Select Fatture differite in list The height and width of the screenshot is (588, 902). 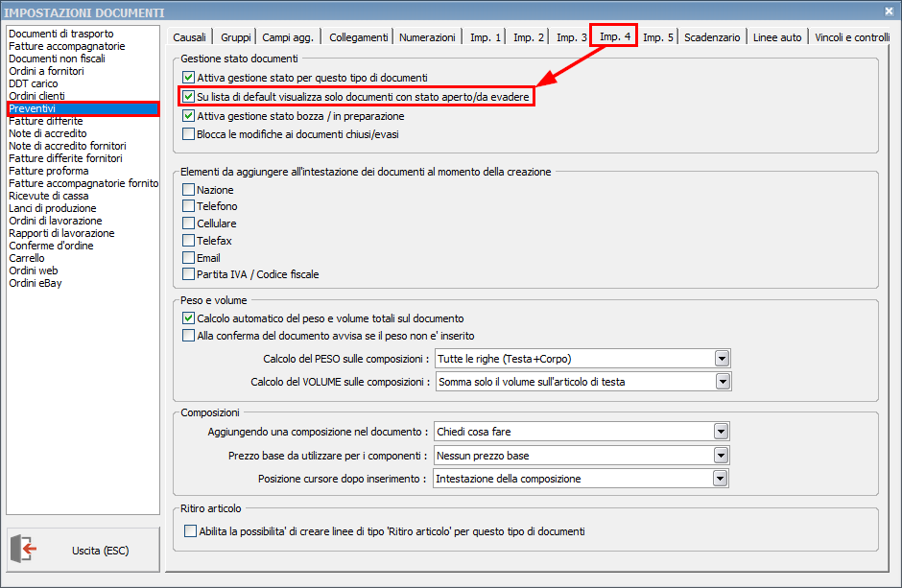pyautogui.click(x=83, y=121)
